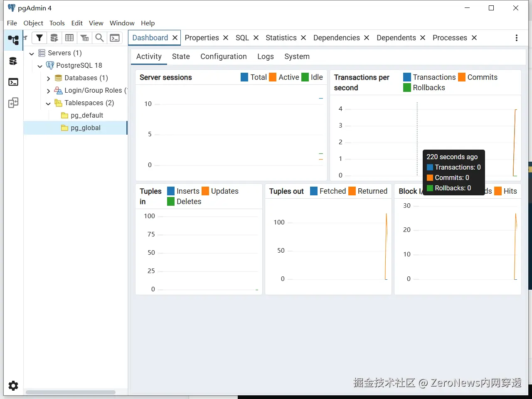
Task: Open the View menu
Action: tap(96, 23)
